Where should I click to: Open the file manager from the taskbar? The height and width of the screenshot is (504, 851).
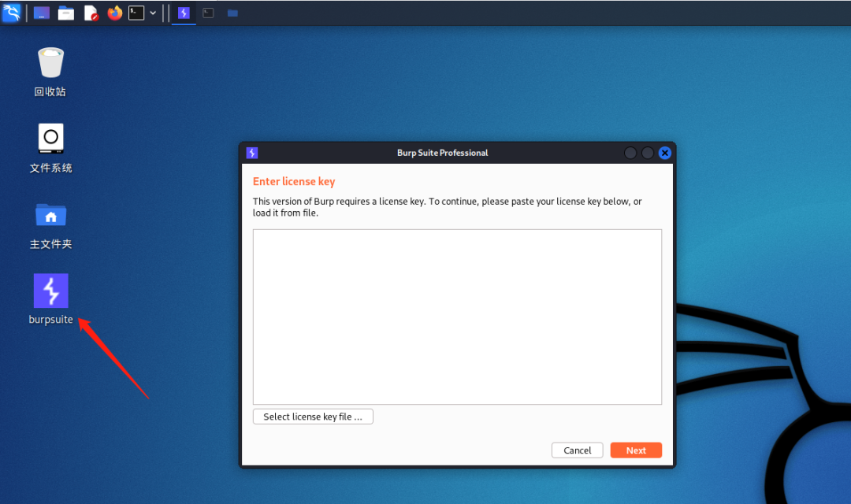pyautogui.click(x=66, y=13)
